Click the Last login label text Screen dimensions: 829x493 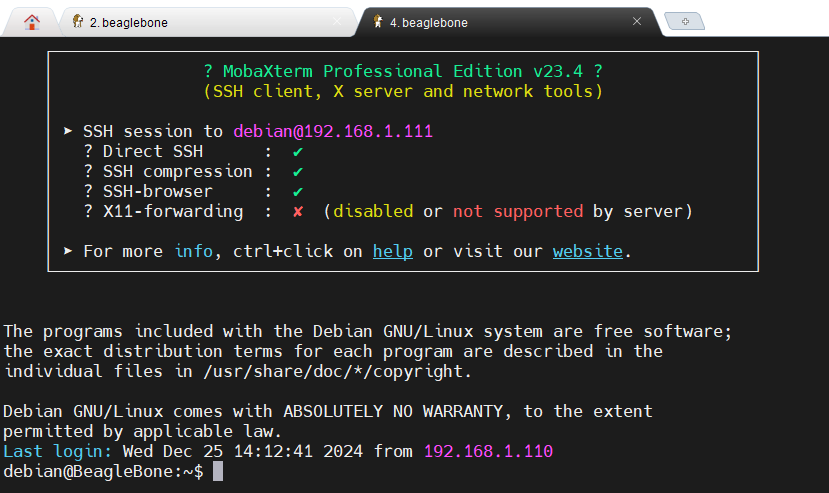tap(57, 451)
